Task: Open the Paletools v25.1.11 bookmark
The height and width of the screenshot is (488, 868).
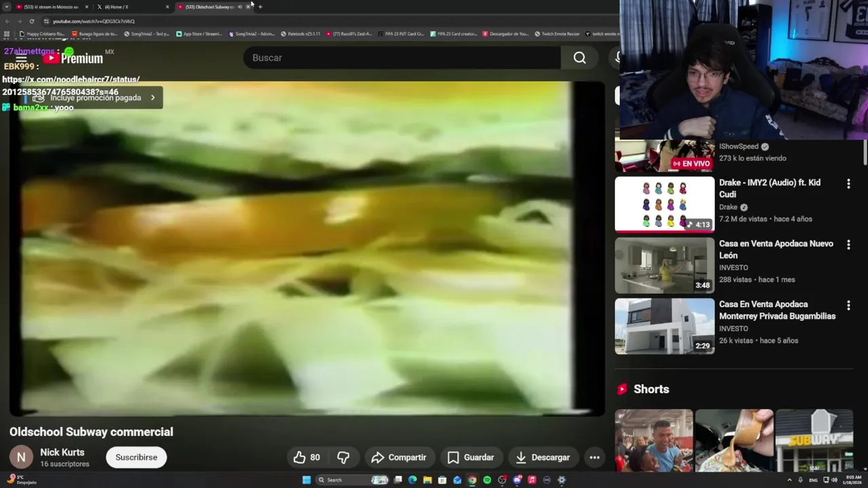Action: pos(300,34)
